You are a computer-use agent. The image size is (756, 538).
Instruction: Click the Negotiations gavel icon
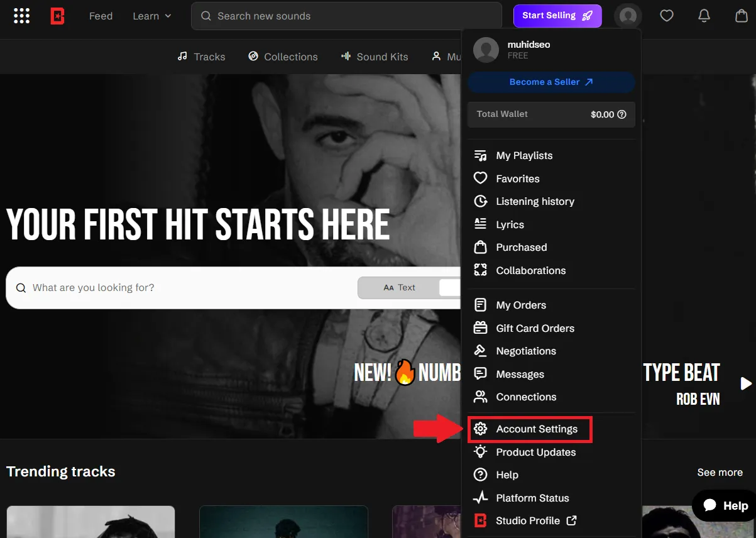click(x=480, y=351)
